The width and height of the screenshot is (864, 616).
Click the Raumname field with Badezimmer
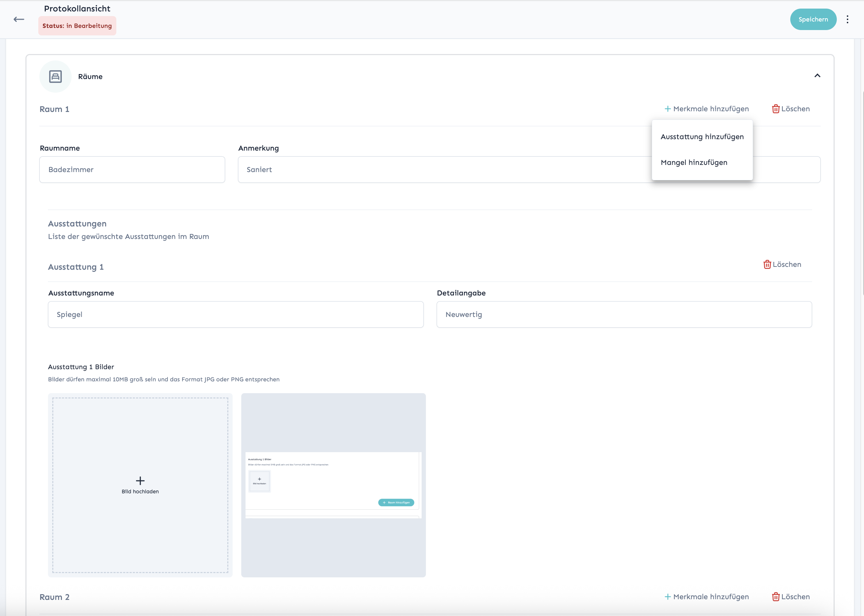click(132, 170)
